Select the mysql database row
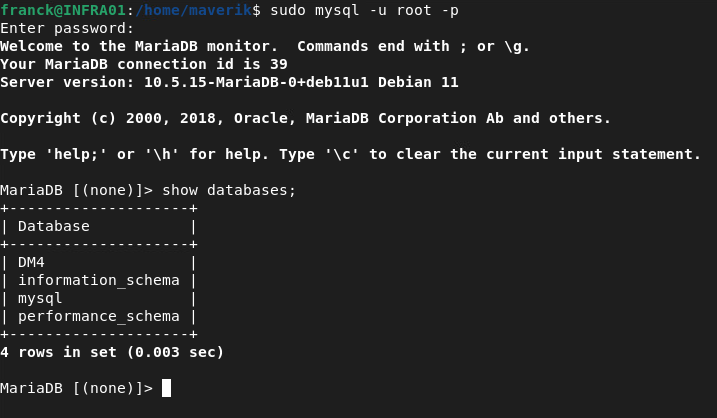Screen dimensions: 717x418 tap(40, 298)
